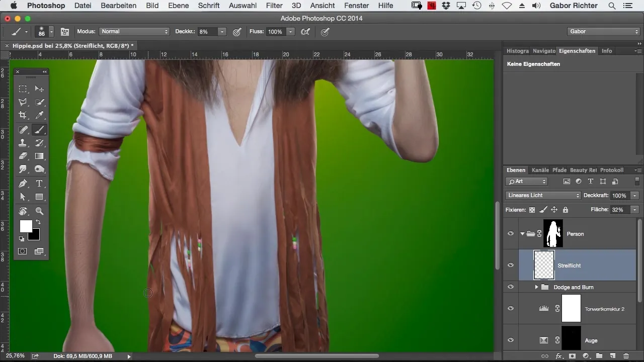Swap foreground and background colors

(38, 222)
